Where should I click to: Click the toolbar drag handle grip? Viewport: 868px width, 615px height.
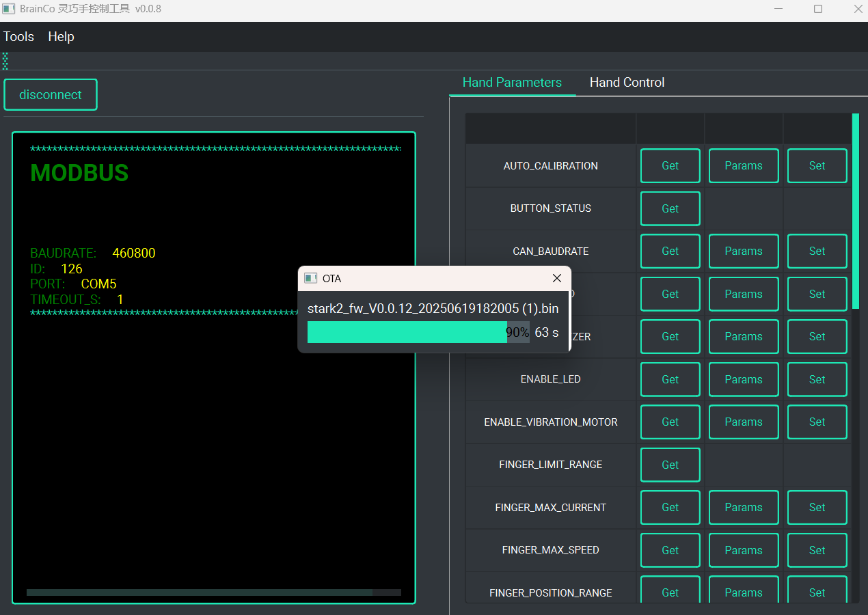coord(5,61)
